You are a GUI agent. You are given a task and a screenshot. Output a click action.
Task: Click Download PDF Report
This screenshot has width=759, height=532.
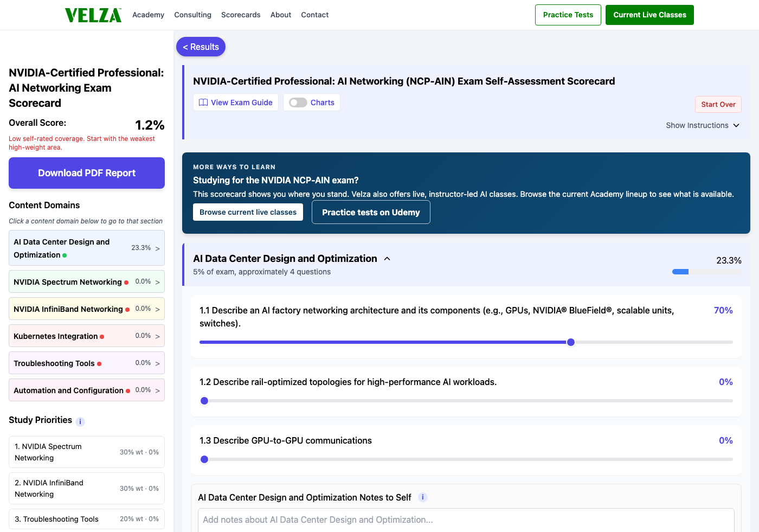coord(87,173)
